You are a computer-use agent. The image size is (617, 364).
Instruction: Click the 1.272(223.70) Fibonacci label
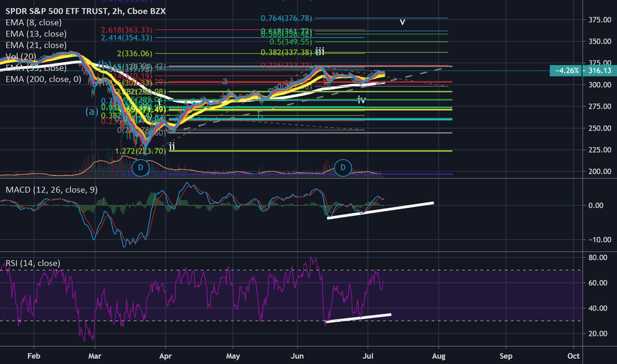click(140, 151)
